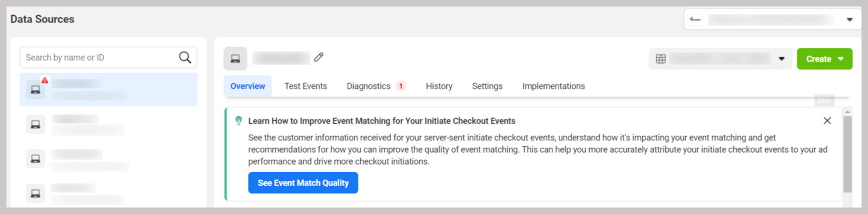Select the second data source pixel icon
This screenshot has height=214, width=868.
[x=35, y=124]
